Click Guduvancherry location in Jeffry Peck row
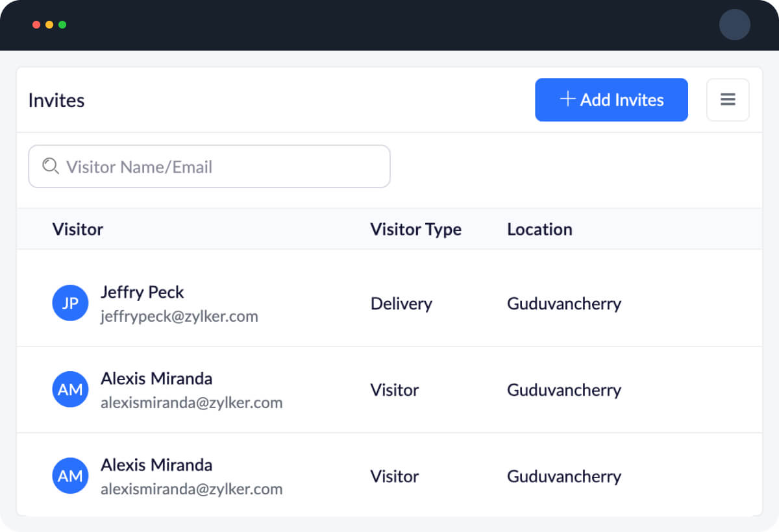Screen dimensions: 779x532 click(563, 304)
